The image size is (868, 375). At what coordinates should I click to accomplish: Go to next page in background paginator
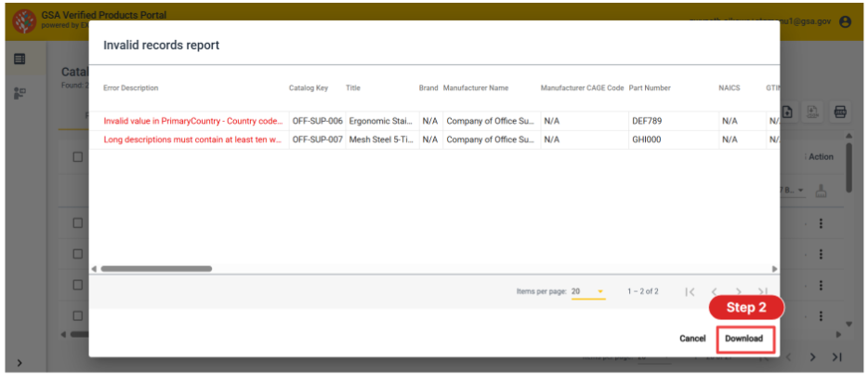click(x=812, y=357)
